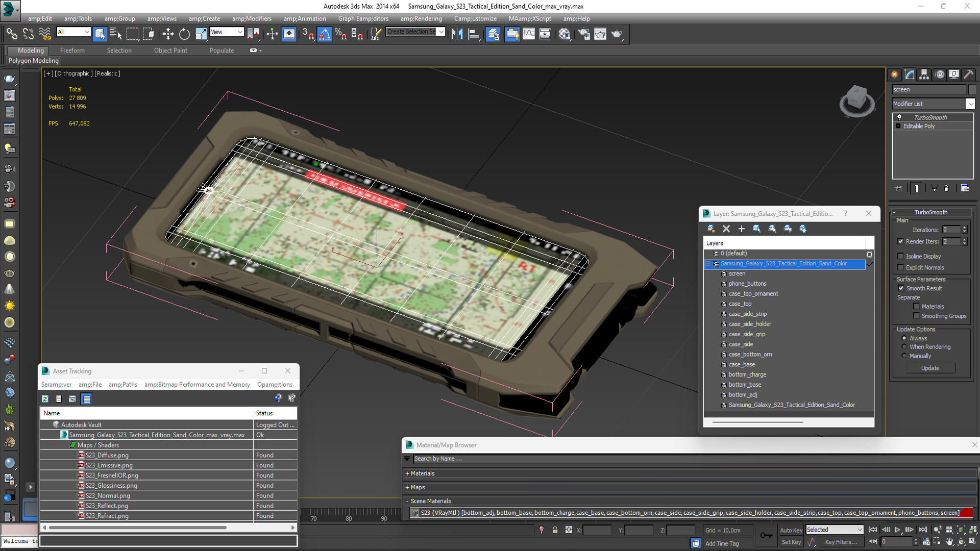Click the Align tool icon
The height and width of the screenshot is (551, 980).
pyautogui.click(x=474, y=34)
